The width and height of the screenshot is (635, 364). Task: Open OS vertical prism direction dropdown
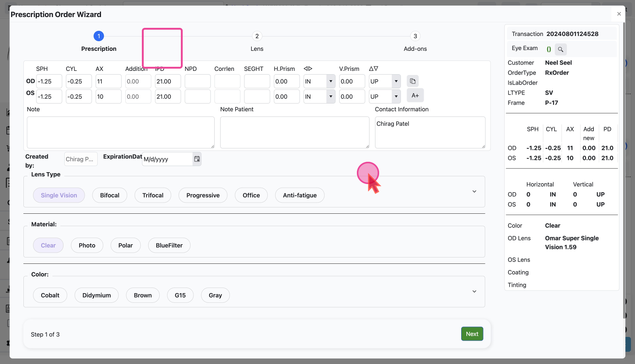(x=396, y=97)
